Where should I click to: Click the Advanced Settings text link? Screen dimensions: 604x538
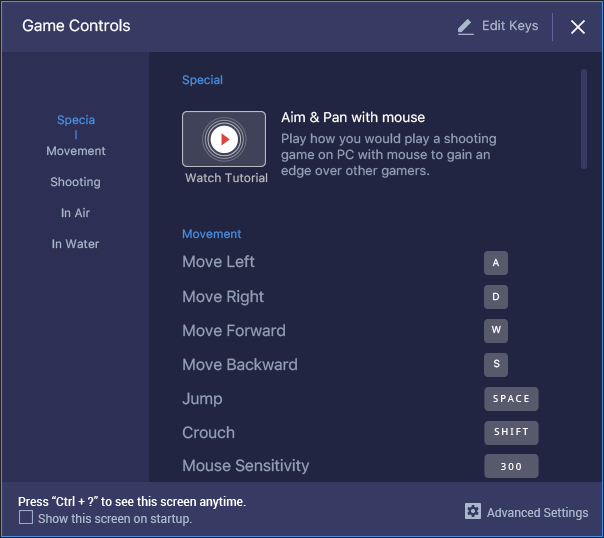(537, 513)
